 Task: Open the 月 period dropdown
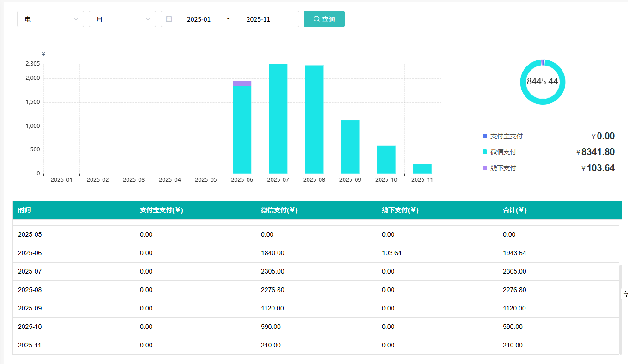coord(122,19)
